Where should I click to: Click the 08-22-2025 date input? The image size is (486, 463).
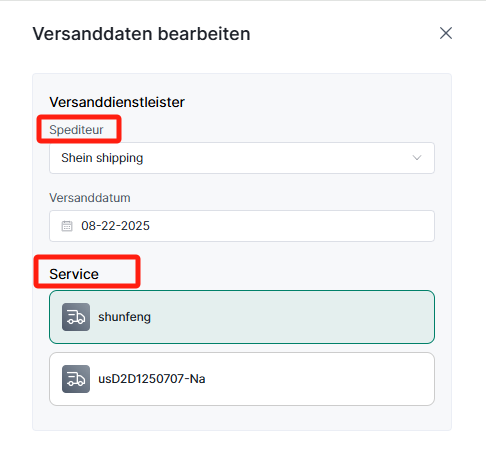(242, 226)
